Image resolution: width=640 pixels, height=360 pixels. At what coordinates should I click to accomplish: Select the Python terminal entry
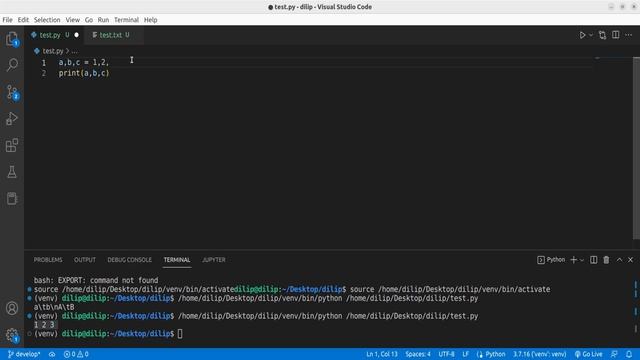(x=551, y=260)
